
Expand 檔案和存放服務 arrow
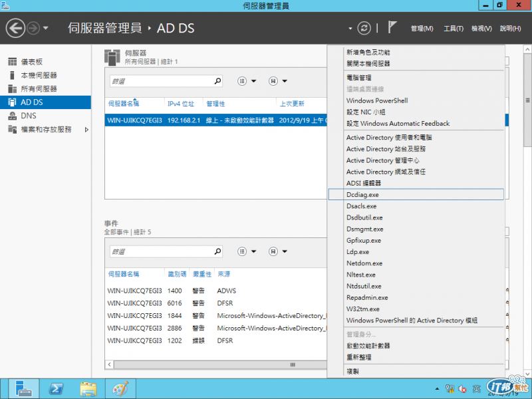86,130
